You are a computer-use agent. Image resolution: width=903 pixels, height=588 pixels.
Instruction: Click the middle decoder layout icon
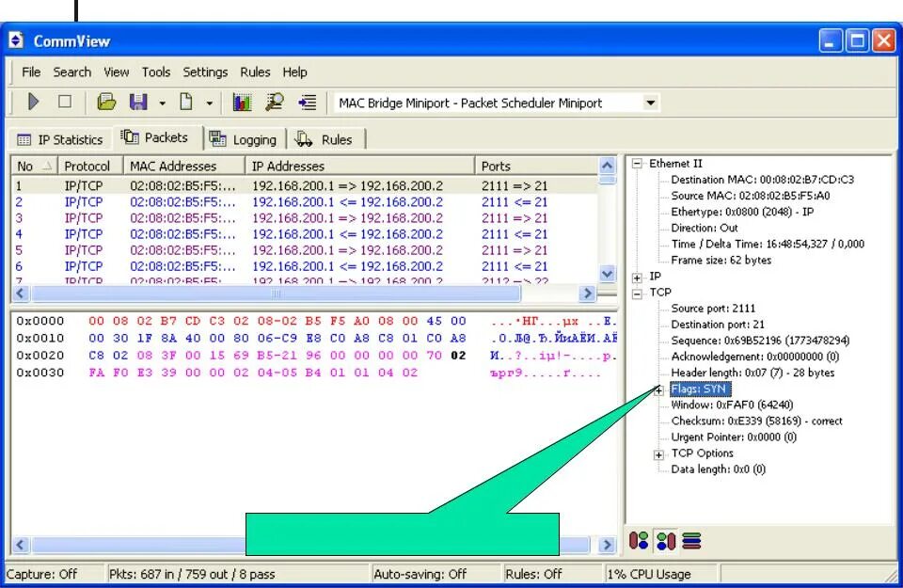666,541
